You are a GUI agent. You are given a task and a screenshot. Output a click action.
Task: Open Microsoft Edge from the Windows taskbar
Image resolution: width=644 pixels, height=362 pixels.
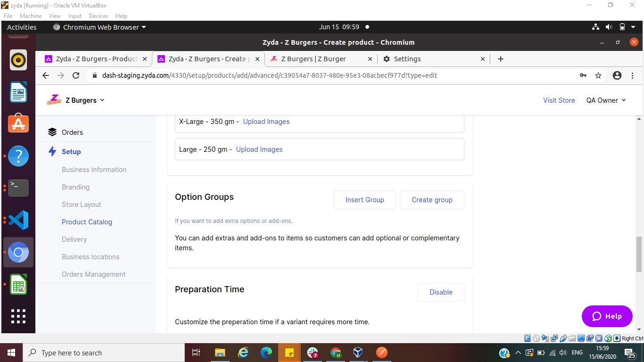pyautogui.click(x=266, y=353)
